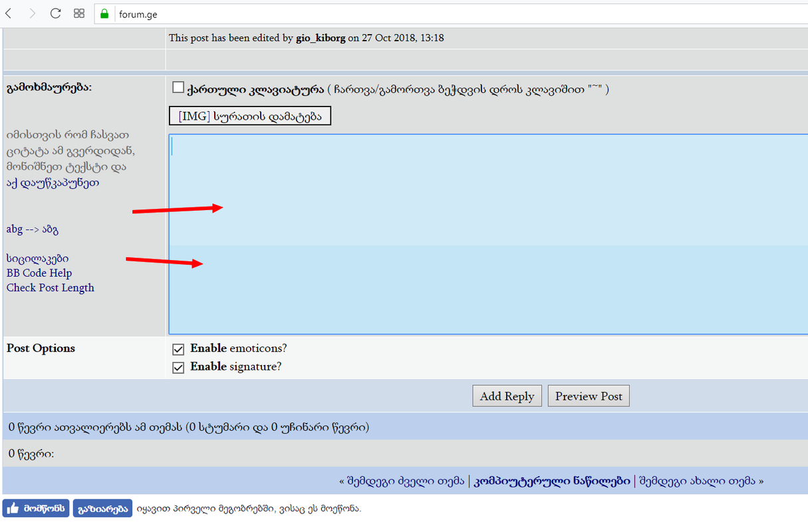Go to შემდეგი ძველი თემა link
Image resolution: width=808 pixels, height=532 pixels.
pyautogui.click(x=404, y=481)
